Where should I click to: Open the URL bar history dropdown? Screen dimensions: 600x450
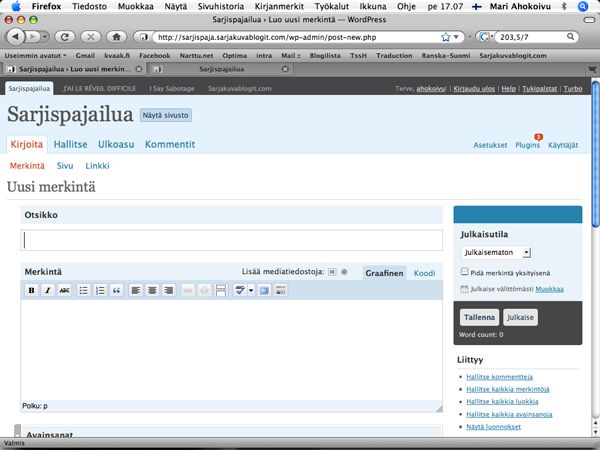(456, 37)
